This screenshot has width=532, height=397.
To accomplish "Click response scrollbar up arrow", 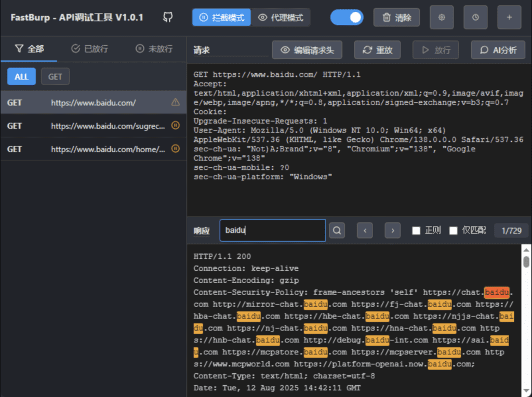I will pyautogui.click(x=526, y=250).
